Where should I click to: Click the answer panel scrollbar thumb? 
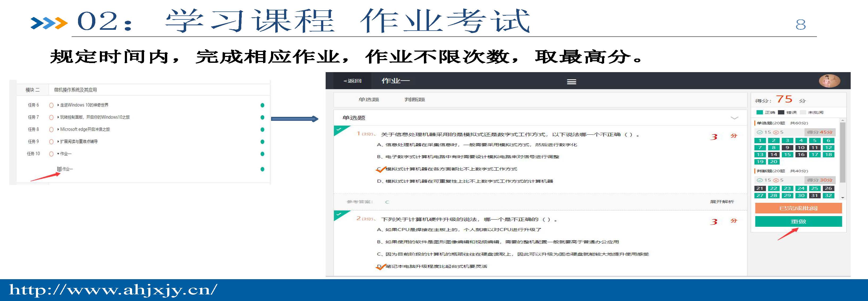[x=843, y=152]
